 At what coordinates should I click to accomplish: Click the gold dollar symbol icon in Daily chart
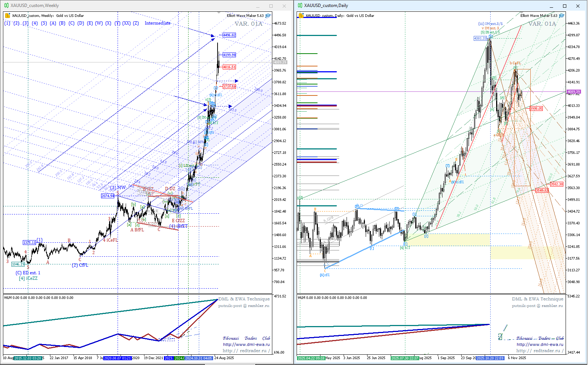tap(301, 16)
